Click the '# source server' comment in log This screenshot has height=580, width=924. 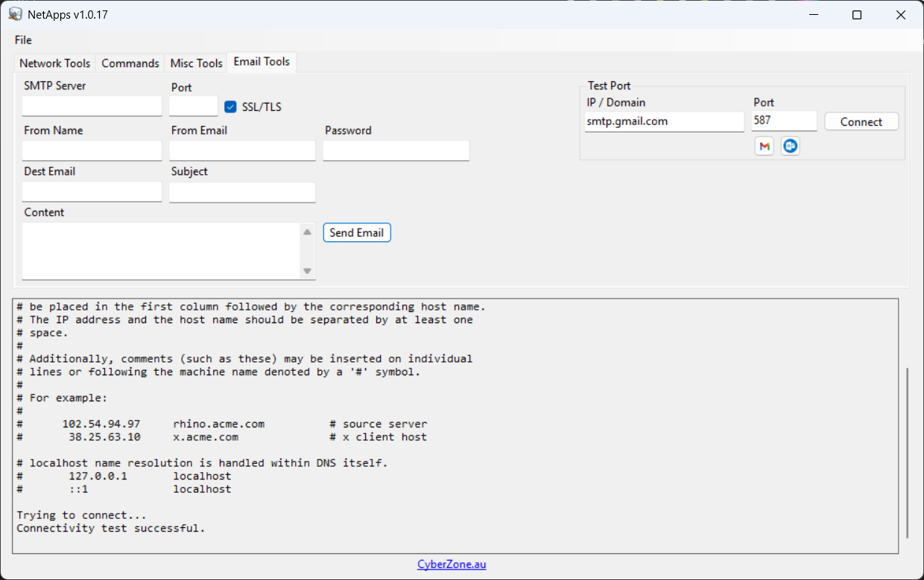379,424
